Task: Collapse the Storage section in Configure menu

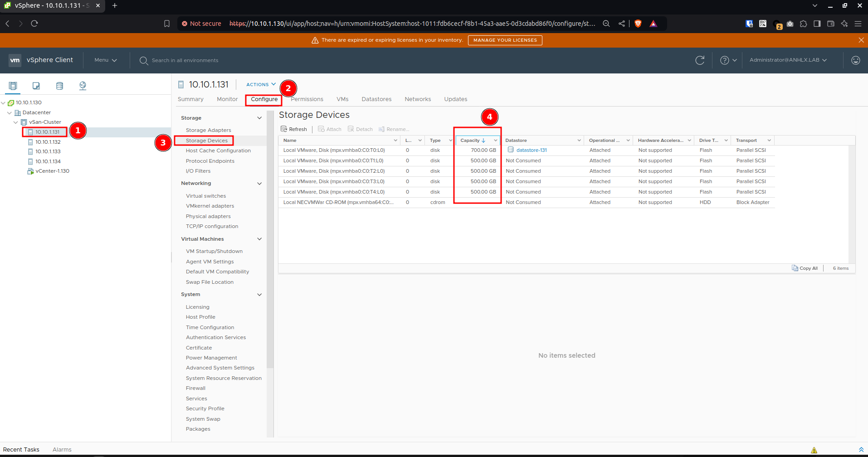Action: (259, 118)
